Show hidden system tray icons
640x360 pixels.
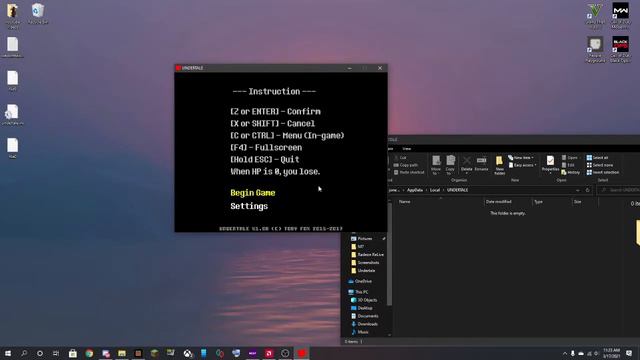[565, 353]
